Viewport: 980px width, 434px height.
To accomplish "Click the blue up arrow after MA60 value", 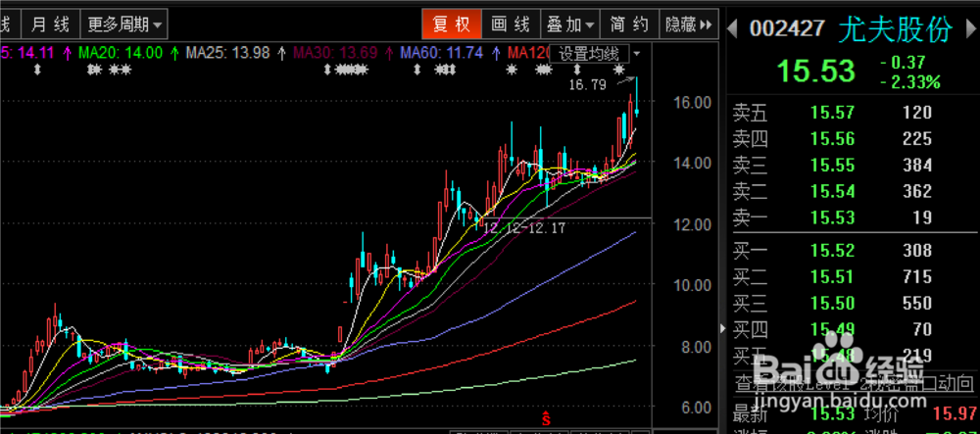I will coord(496,53).
